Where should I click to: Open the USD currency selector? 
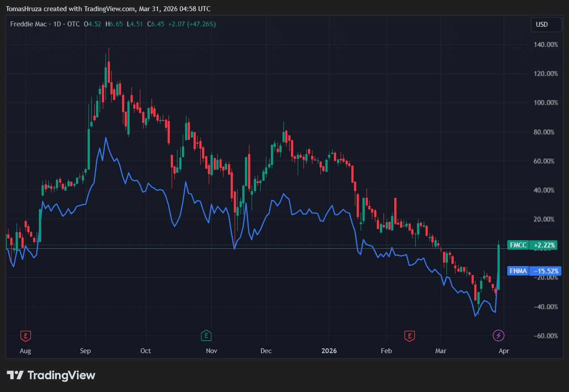pos(546,25)
